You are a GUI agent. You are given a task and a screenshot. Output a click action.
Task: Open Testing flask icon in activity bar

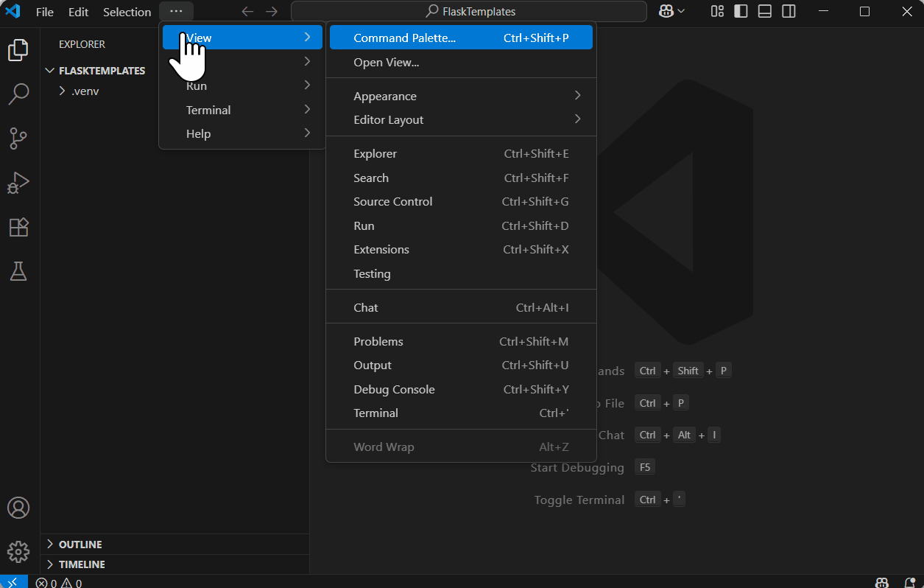click(x=18, y=271)
